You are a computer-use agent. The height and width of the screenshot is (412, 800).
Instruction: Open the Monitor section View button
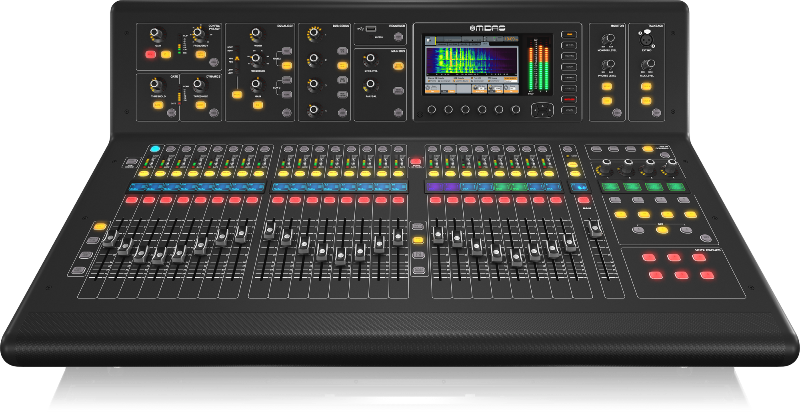(617, 113)
